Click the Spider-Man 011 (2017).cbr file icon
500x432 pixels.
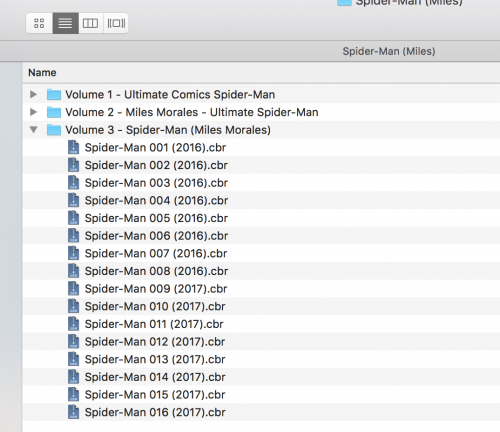[x=73, y=324]
